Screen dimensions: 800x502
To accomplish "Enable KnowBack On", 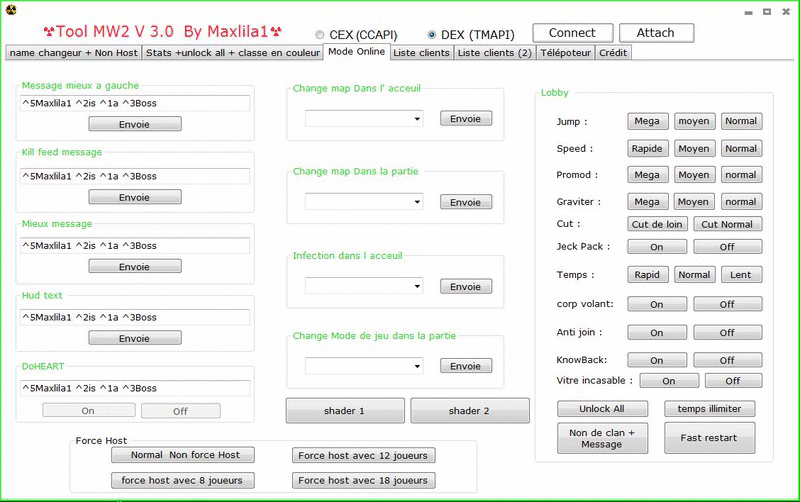I will coord(657,360).
